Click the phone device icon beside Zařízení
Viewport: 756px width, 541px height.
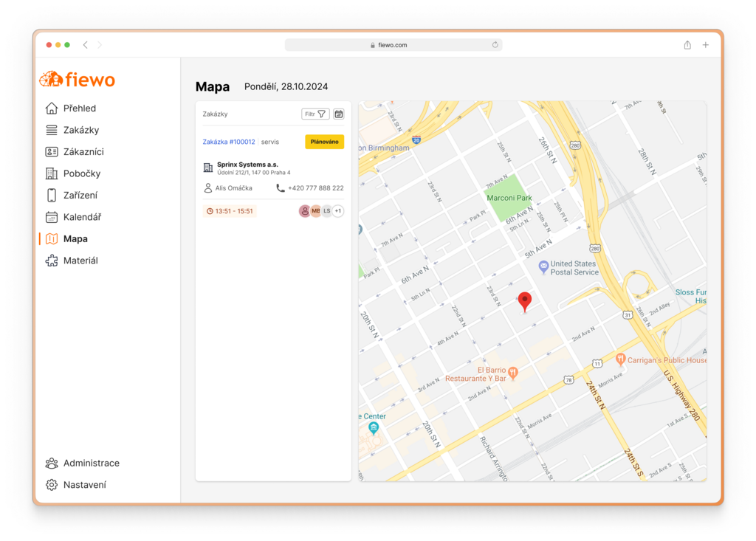(52, 195)
